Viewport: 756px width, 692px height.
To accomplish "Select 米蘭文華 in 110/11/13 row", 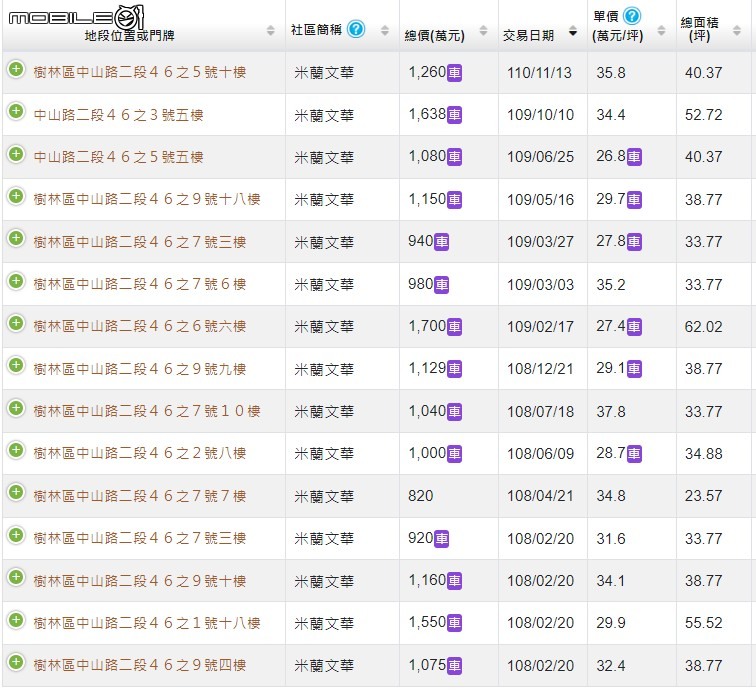I will 324,73.
